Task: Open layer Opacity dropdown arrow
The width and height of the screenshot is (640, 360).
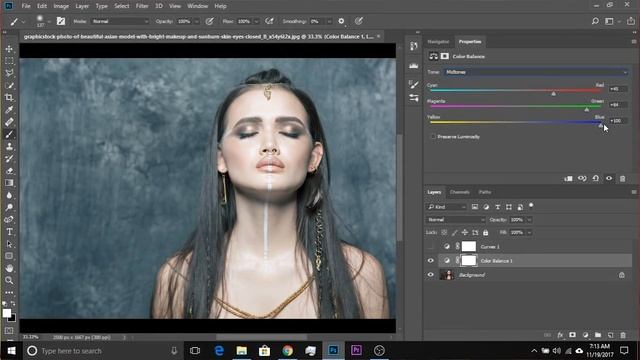Action: pyautogui.click(x=529, y=220)
